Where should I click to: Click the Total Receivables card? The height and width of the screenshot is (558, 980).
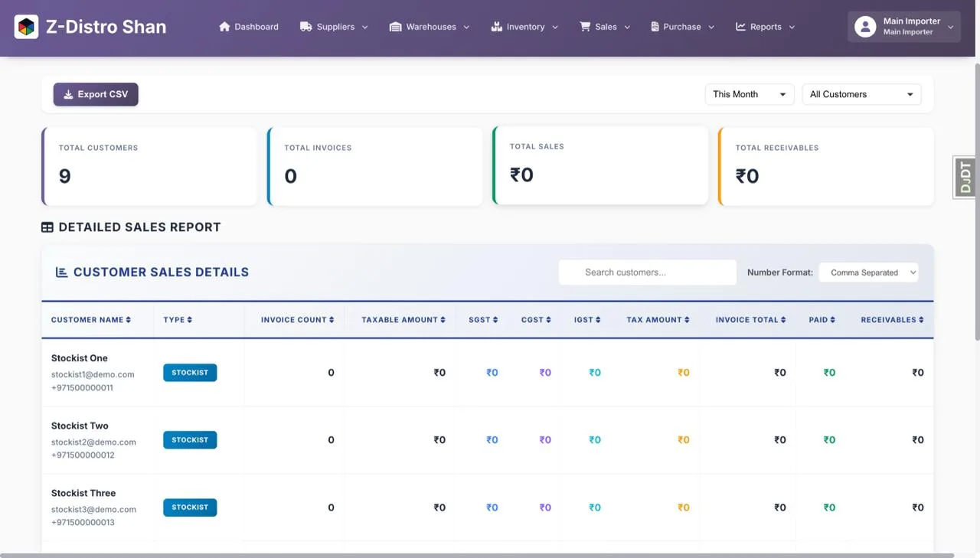[826, 166]
